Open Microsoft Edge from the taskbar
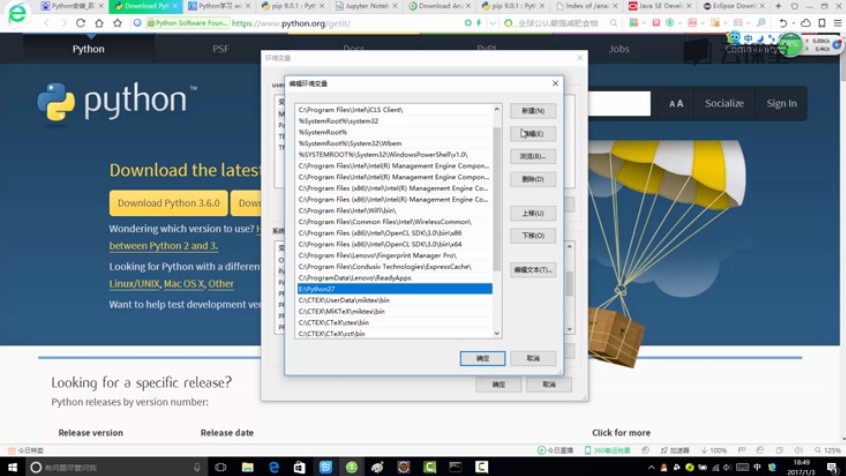Screen dimensions: 846x476 coord(274,467)
